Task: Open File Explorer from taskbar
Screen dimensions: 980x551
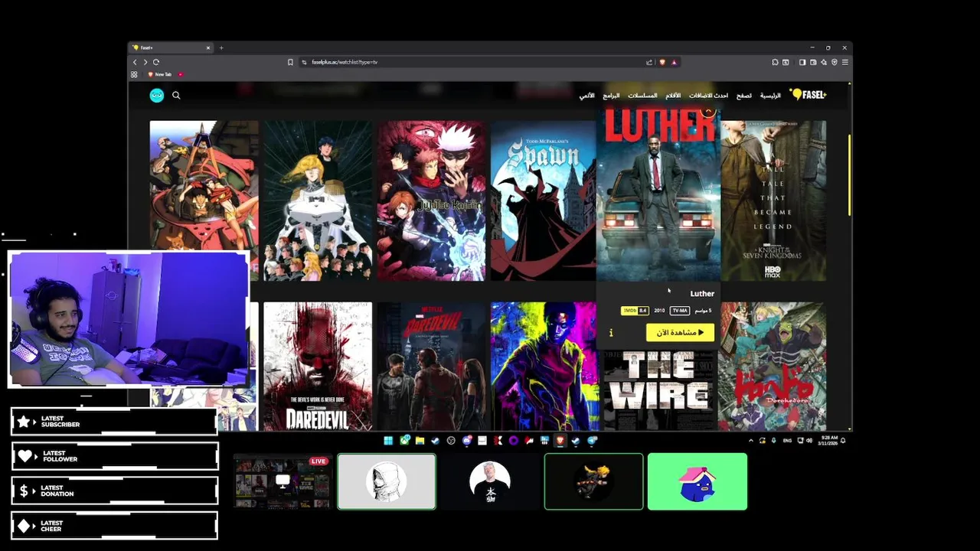Action: 420,441
